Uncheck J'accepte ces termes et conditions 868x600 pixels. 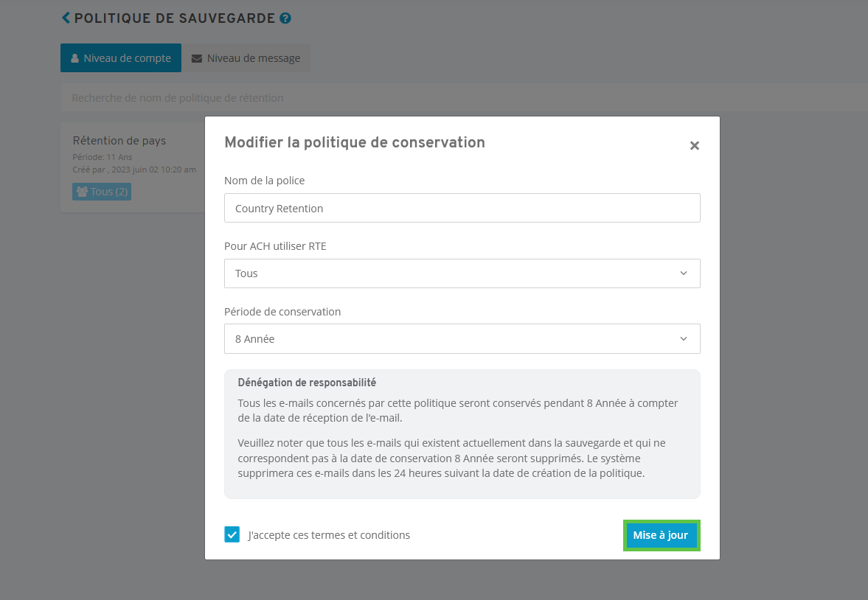pos(232,534)
